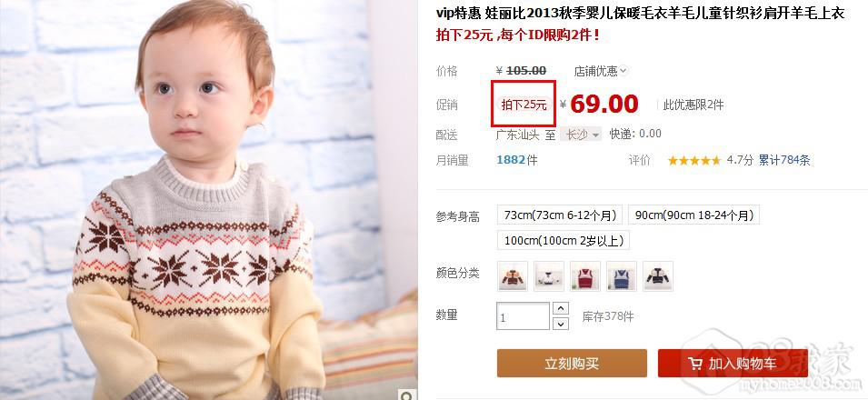Increase quantity with the up arrow

(561, 308)
